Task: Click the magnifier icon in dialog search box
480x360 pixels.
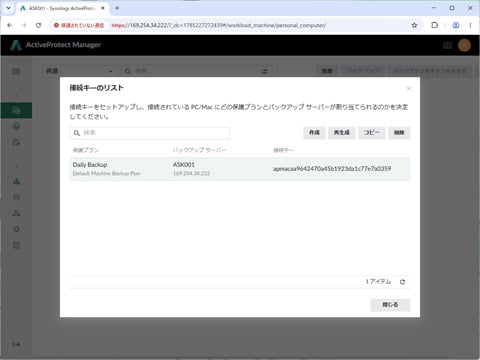Action: (77, 133)
